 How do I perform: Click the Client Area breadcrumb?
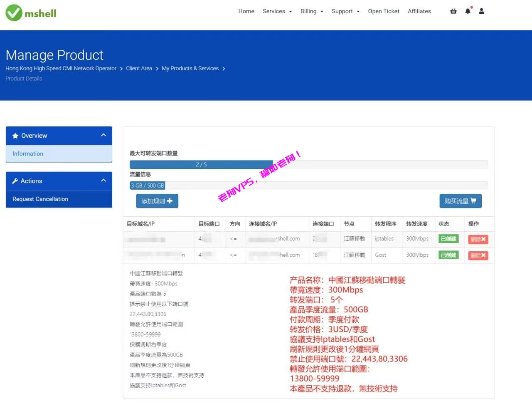139,68
